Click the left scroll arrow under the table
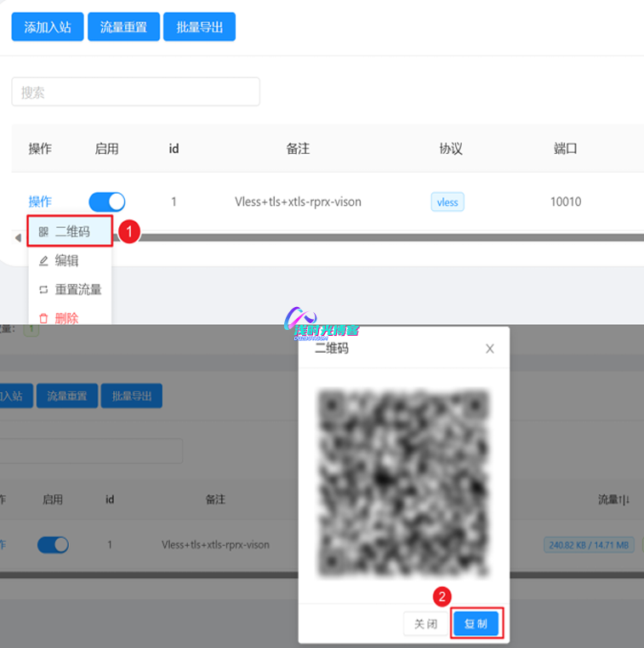The height and width of the screenshot is (648, 644). coord(18,238)
